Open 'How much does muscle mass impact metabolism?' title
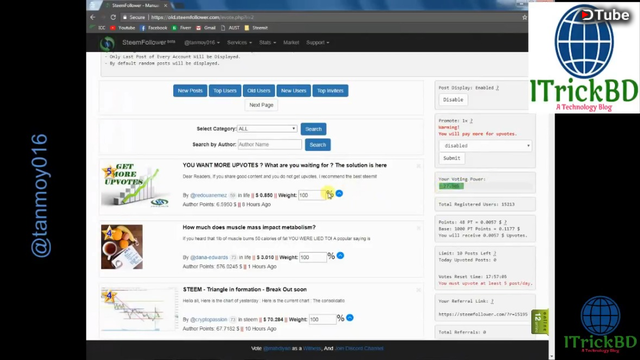Viewport: 640px width, 360px height. 249,227
